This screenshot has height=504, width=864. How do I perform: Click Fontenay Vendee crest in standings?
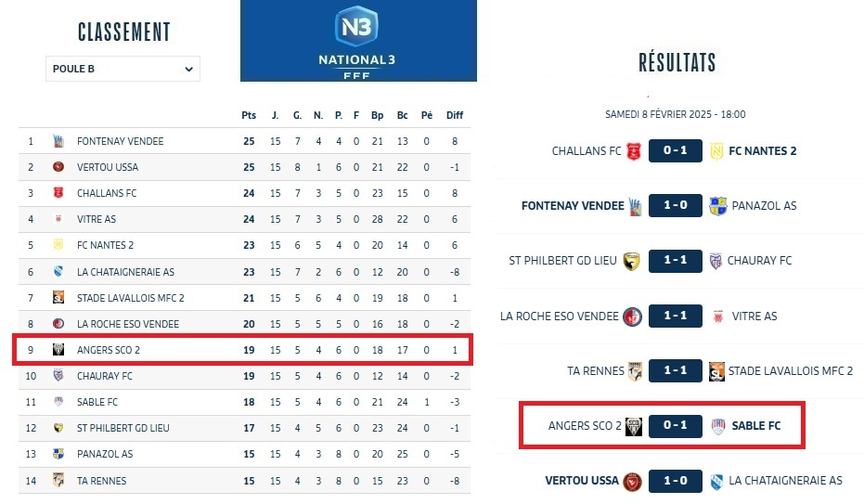[x=58, y=141]
